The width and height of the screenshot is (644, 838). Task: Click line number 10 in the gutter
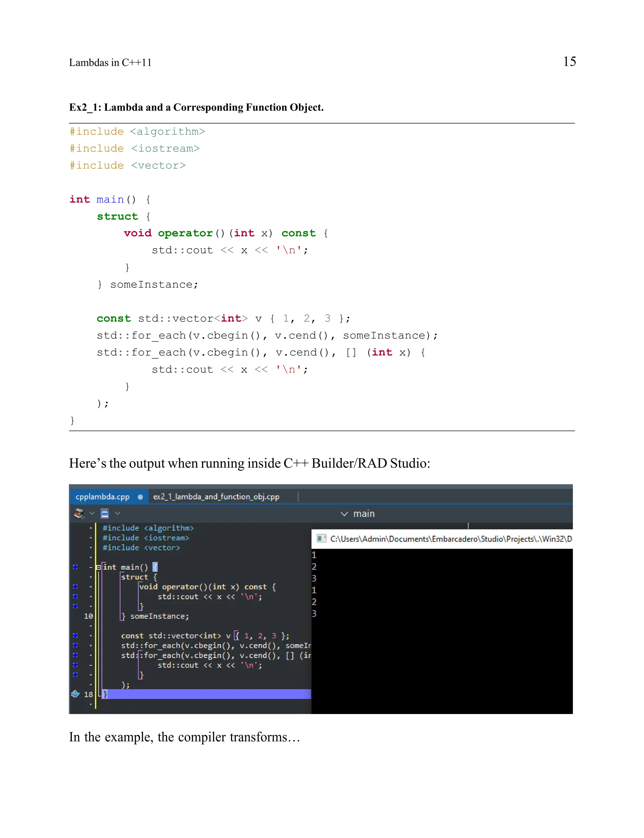point(88,616)
